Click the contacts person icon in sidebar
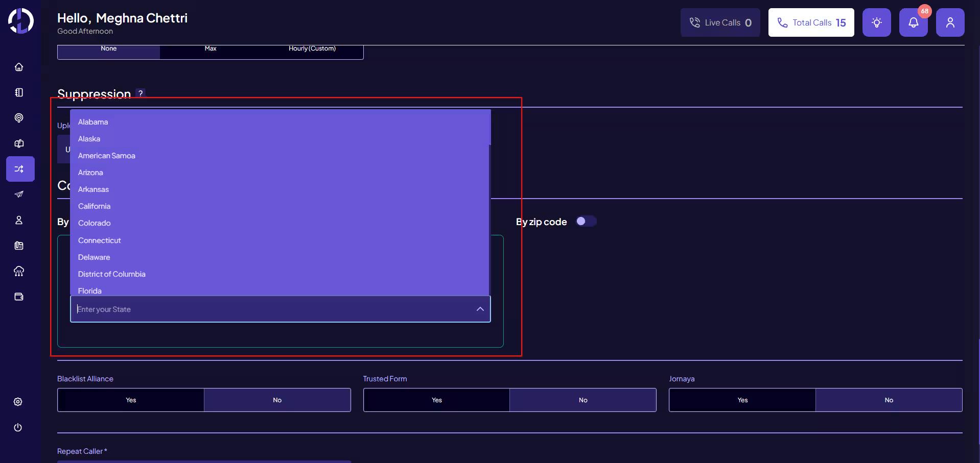Screen dimensions: 980x463 19,220
